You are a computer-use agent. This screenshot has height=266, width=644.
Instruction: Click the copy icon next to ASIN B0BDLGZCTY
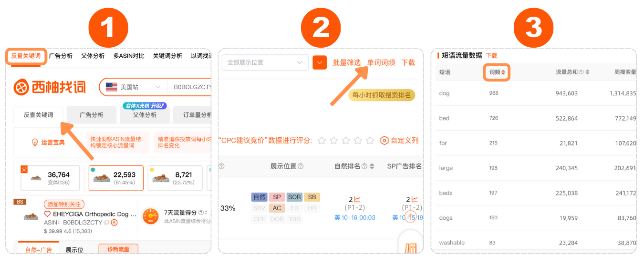106,223
